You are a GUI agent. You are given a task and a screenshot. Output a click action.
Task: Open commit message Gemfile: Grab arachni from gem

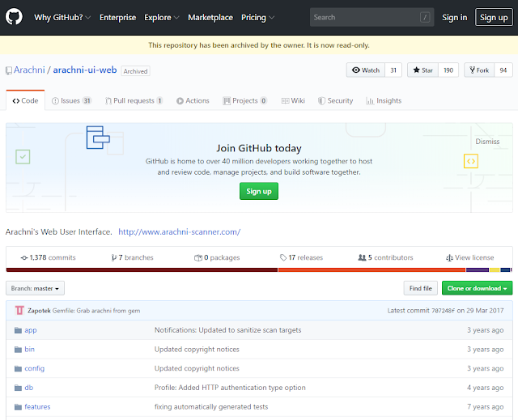tap(96, 311)
